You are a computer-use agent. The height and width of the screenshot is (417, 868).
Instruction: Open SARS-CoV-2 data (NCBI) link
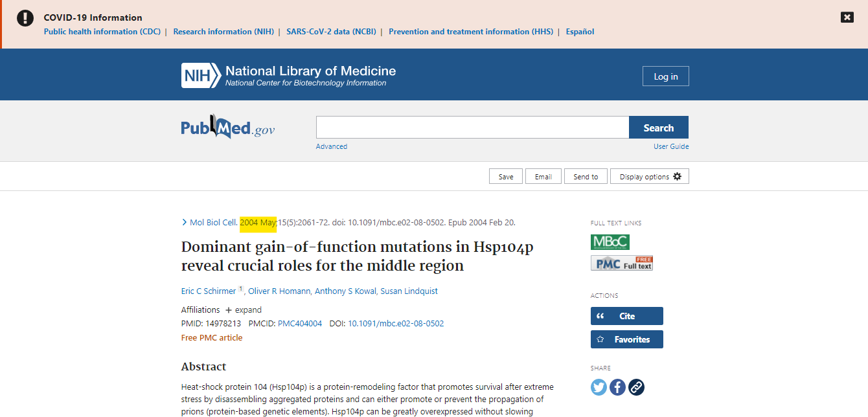331,32
